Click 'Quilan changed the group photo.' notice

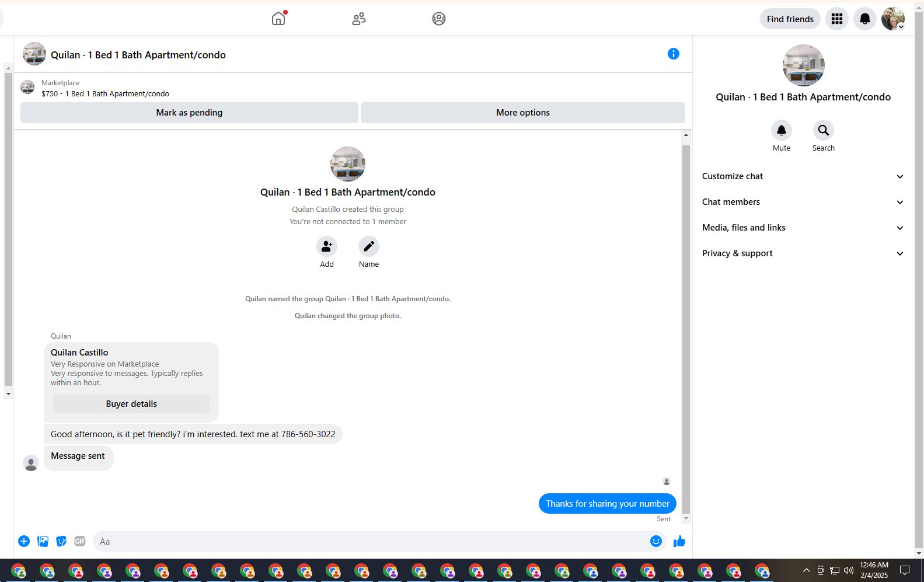(x=348, y=316)
